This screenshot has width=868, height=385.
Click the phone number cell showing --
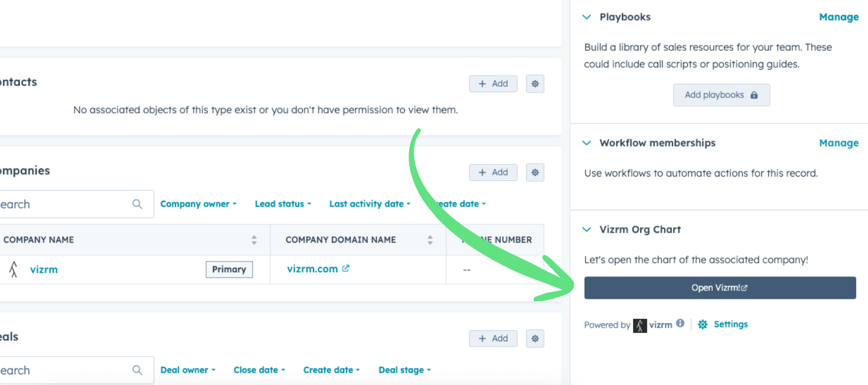pos(495,270)
